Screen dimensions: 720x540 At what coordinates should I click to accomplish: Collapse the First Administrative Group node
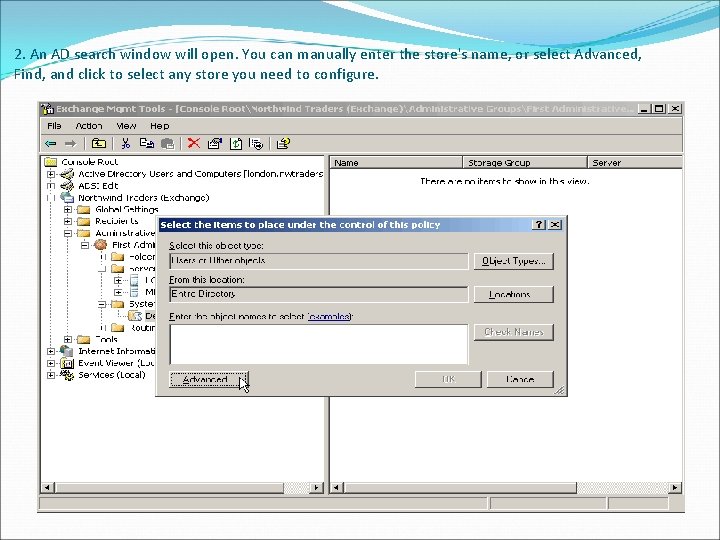pyautogui.click(x=85, y=245)
